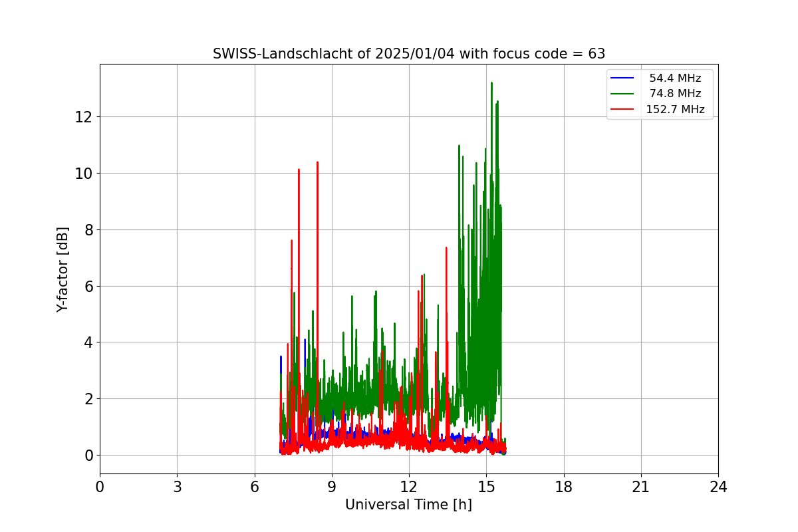Click x-axis tick label 24
798x532 pixels.
coord(718,487)
